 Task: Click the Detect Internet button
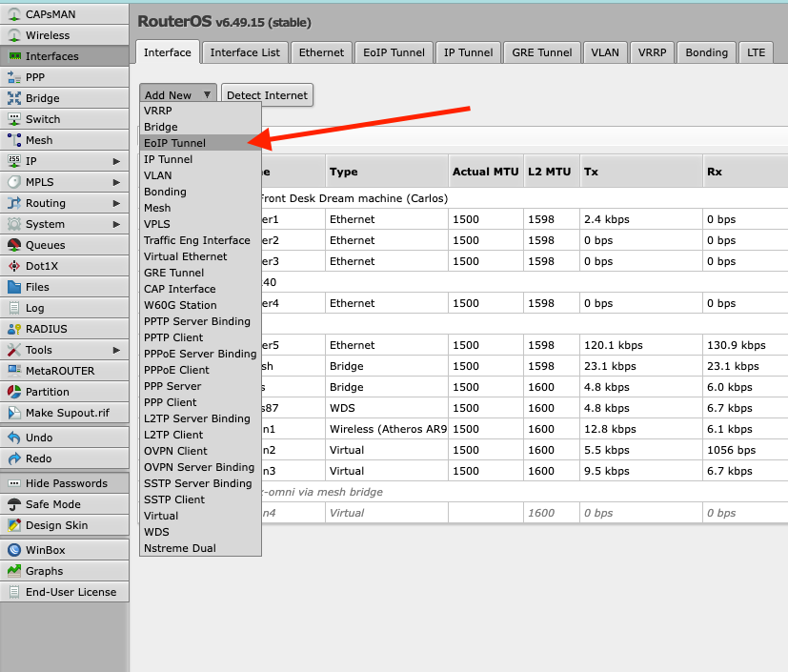point(267,95)
